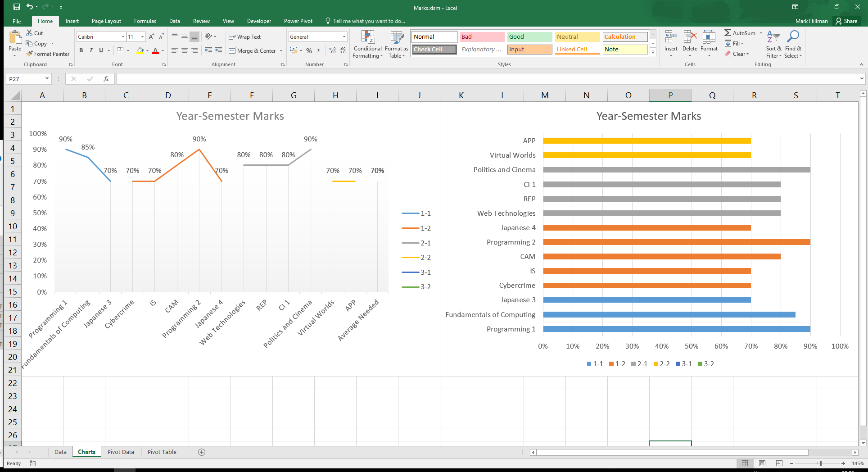Open the File menu

tap(17, 21)
